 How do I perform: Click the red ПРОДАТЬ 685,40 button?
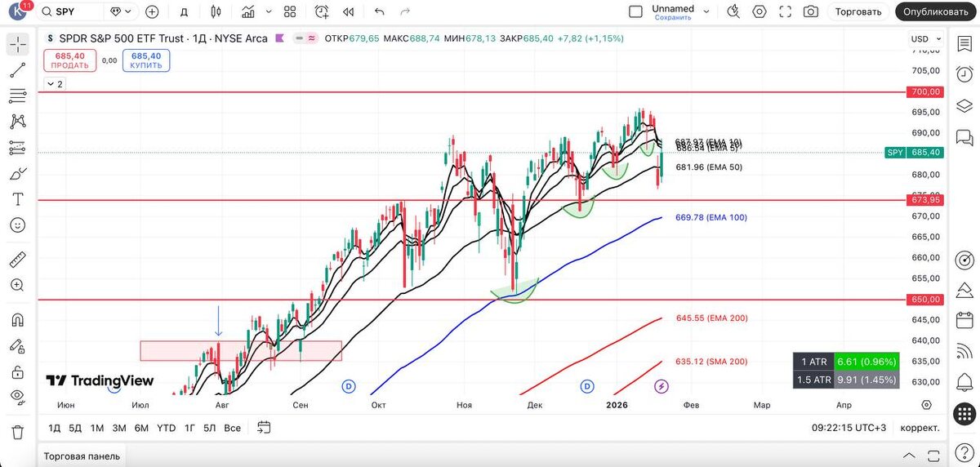69,60
